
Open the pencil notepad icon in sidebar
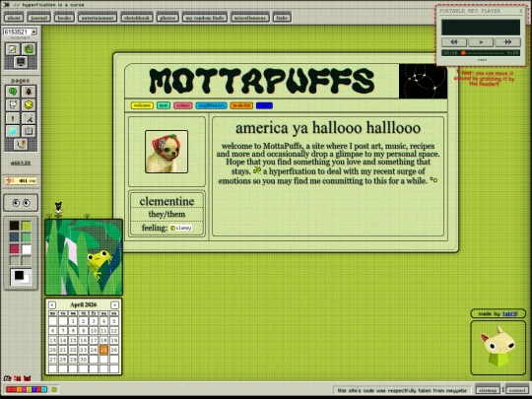[13, 49]
